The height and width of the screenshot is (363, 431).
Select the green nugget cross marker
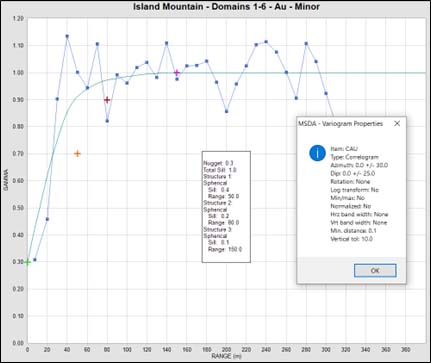tap(28, 262)
